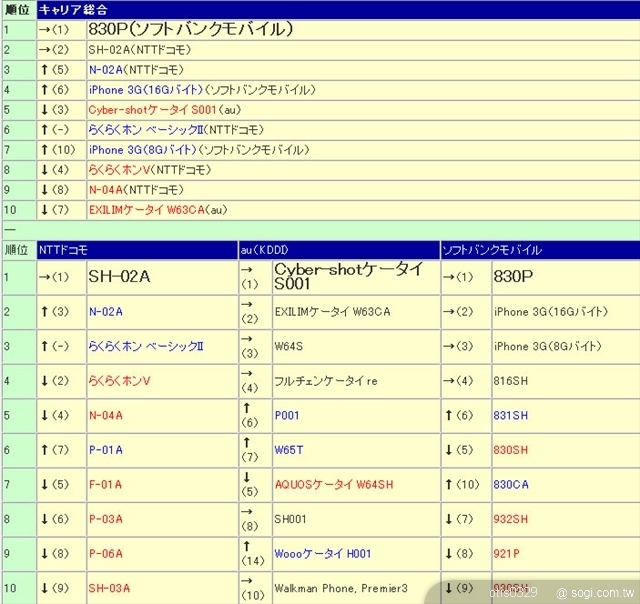Screen dimensions: 640x604
Task: Click N-02A(NTTドコモ) in overall ranking
Action: 136,70
